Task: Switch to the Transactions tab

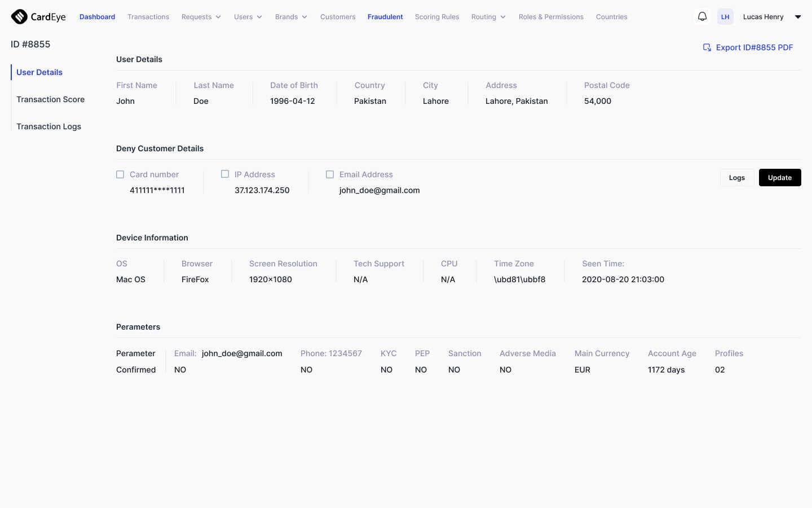Action: 148,16
